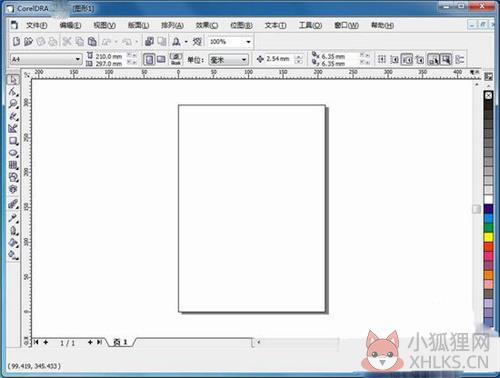Go to last page navigation arrow
This screenshot has height=378, width=500.
pyautogui.click(x=99, y=342)
